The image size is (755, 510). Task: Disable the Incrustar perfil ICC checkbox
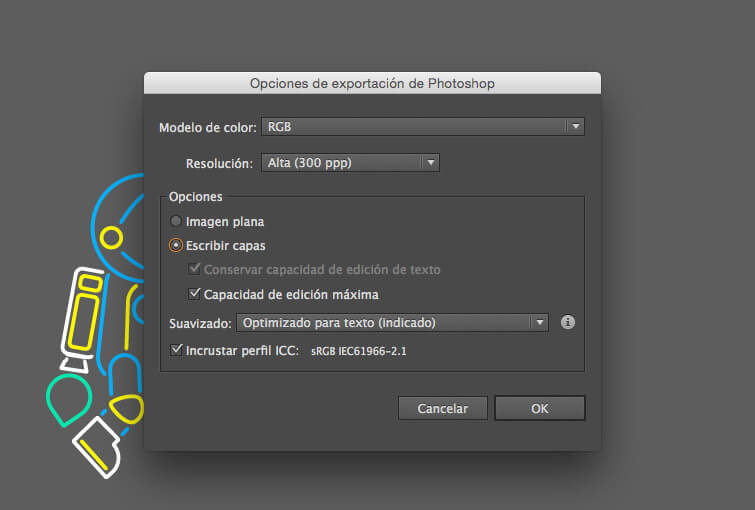click(177, 351)
